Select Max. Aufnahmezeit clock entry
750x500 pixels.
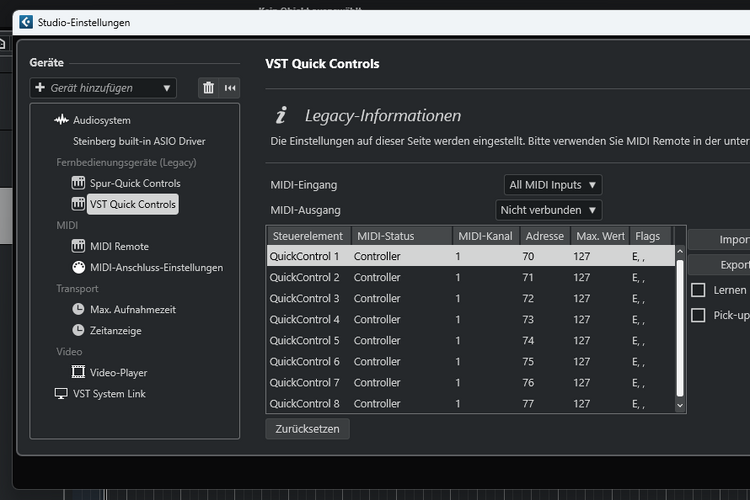(132, 309)
